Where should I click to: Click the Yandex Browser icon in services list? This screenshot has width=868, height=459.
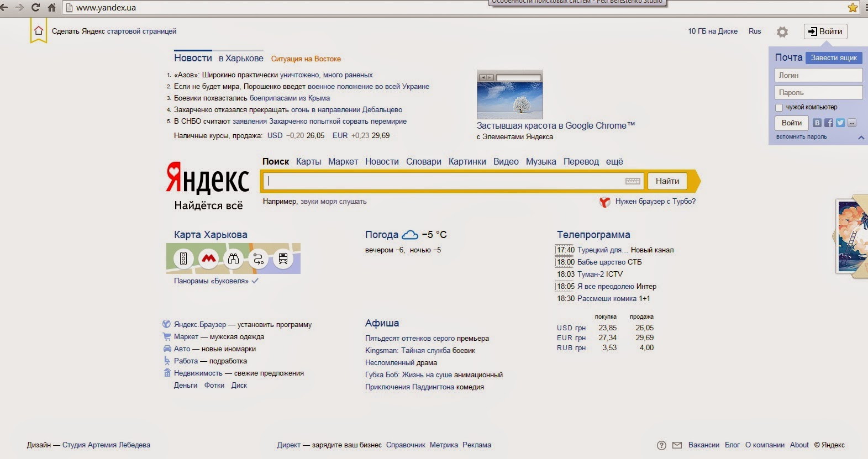(166, 324)
